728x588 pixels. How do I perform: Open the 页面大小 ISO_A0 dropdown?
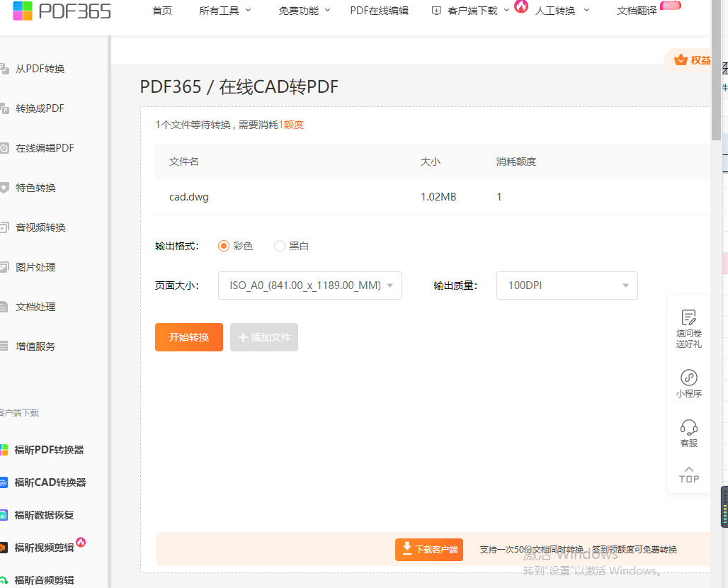pos(310,285)
